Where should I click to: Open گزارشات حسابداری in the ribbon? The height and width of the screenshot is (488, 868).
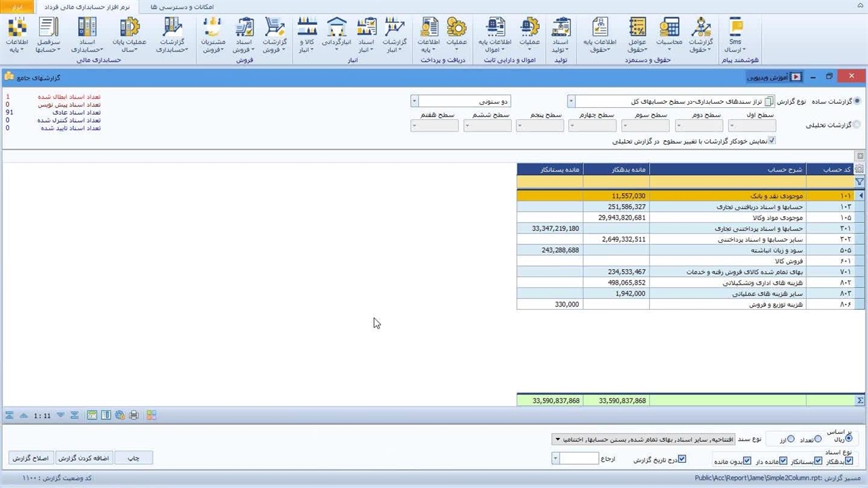pyautogui.click(x=172, y=35)
